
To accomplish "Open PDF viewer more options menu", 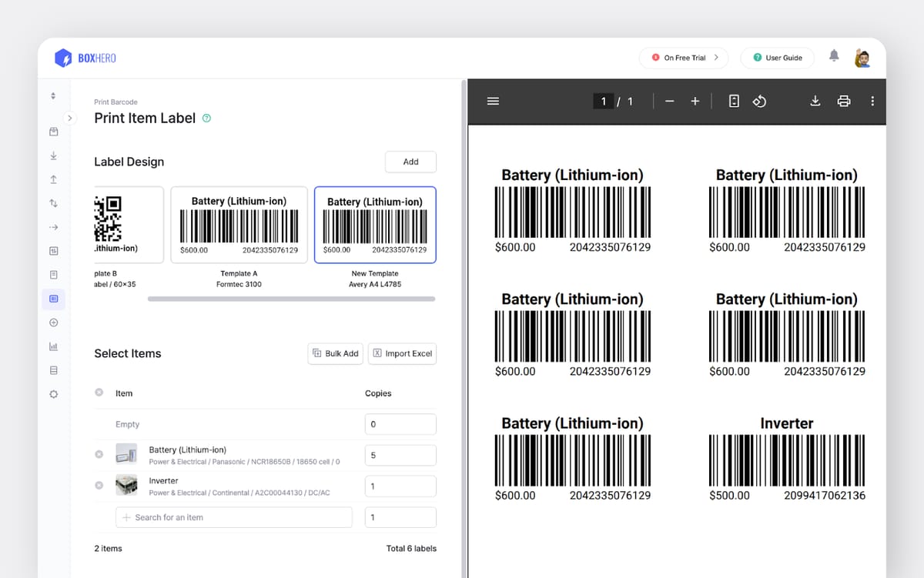I will [872, 101].
